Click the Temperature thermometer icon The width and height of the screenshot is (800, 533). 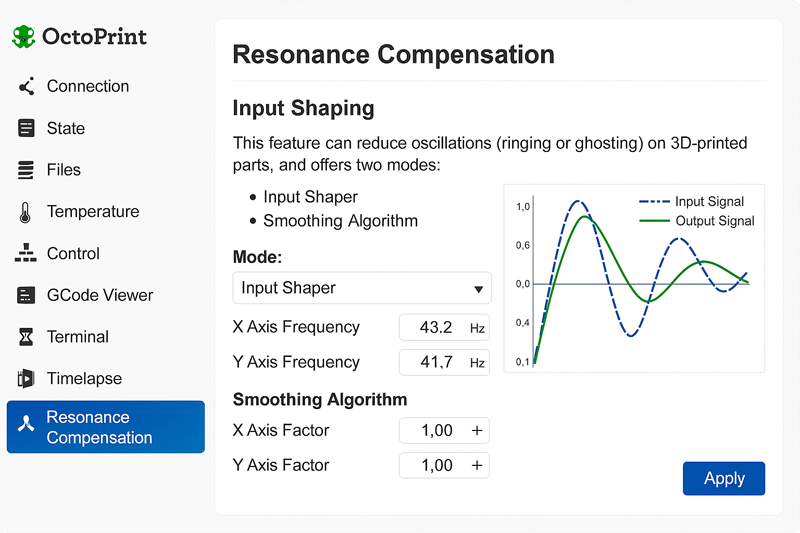pos(25,212)
